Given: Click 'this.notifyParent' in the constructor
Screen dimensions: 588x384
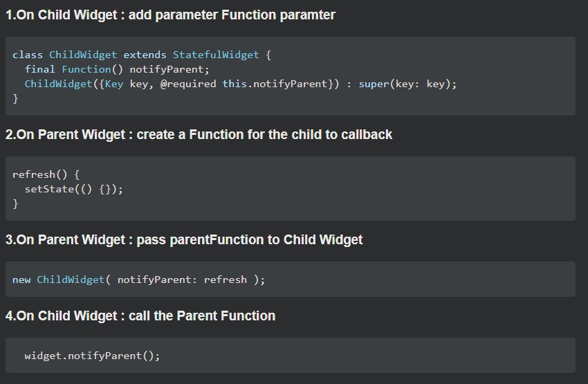Looking at the screenshot, I should 275,84.
